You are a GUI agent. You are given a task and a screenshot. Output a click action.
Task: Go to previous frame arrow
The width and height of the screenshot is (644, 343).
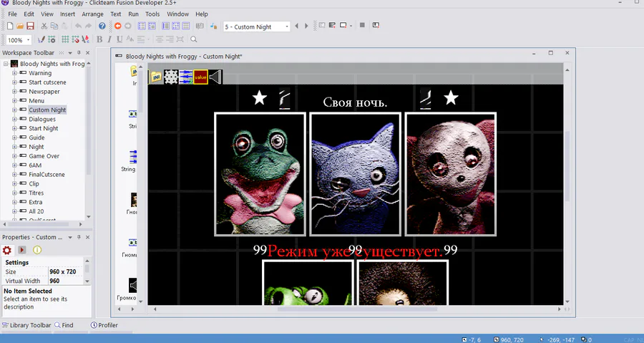[x=296, y=26]
